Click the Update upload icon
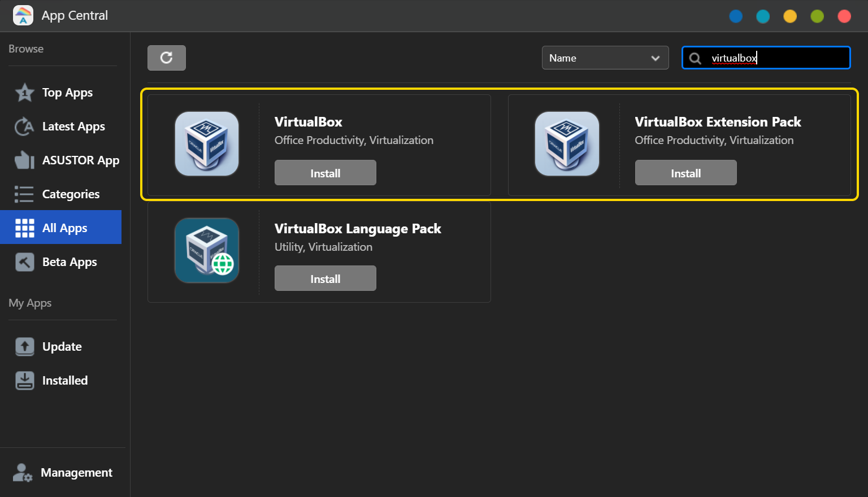The height and width of the screenshot is (497, 868). pyautogui.click(x=24, y=347)
